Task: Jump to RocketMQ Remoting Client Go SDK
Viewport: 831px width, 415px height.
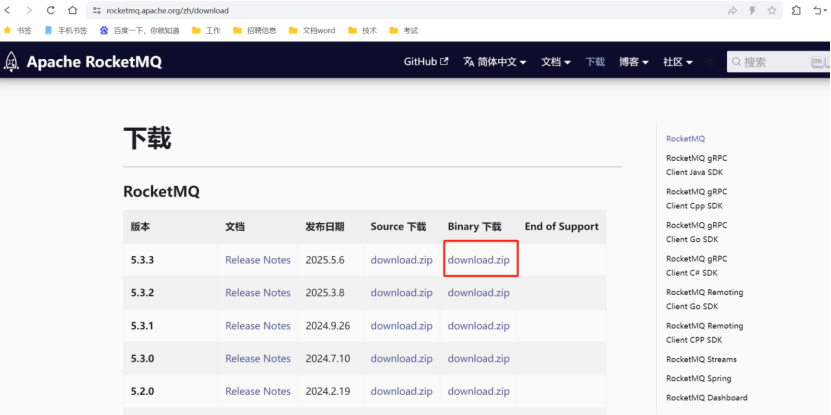Action: click(704, 299)
